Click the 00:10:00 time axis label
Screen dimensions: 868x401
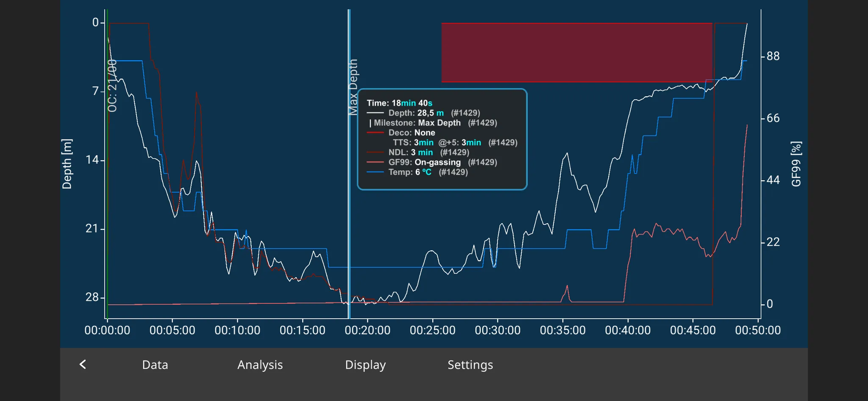tap(237, 330)
